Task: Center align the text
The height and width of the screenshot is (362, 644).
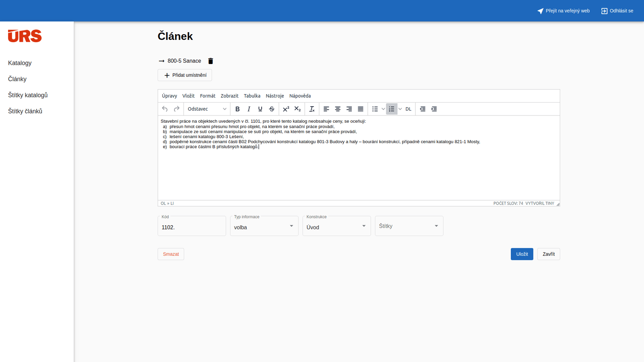Action: coord(338,109)
